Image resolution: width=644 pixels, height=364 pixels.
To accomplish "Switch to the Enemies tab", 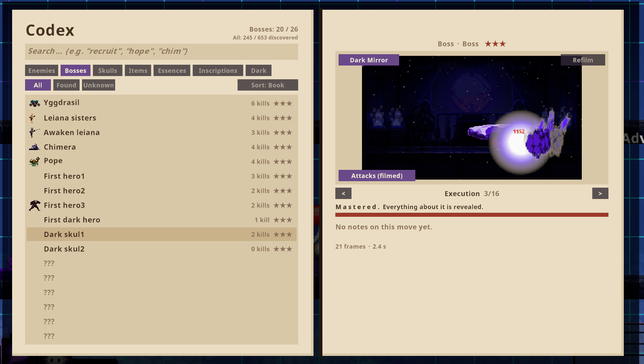I will pos(42,70).
